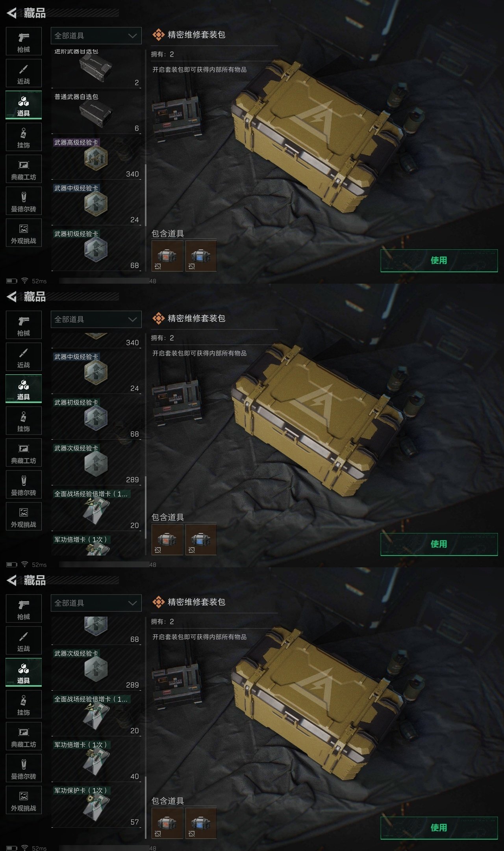Viewport: 504px width, 851px height.
Task: Expand the 全部道具 dropdown in the bottommost screenshot
Action: point(96,603)
